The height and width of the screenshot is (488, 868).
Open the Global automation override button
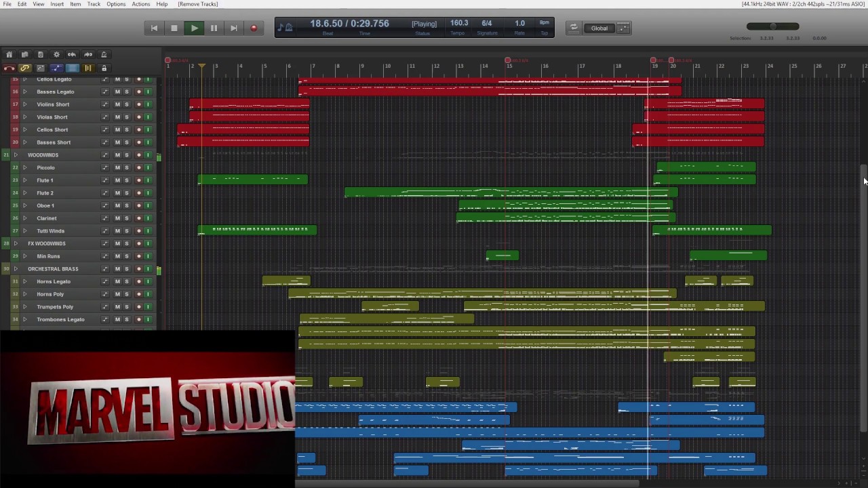599,28
